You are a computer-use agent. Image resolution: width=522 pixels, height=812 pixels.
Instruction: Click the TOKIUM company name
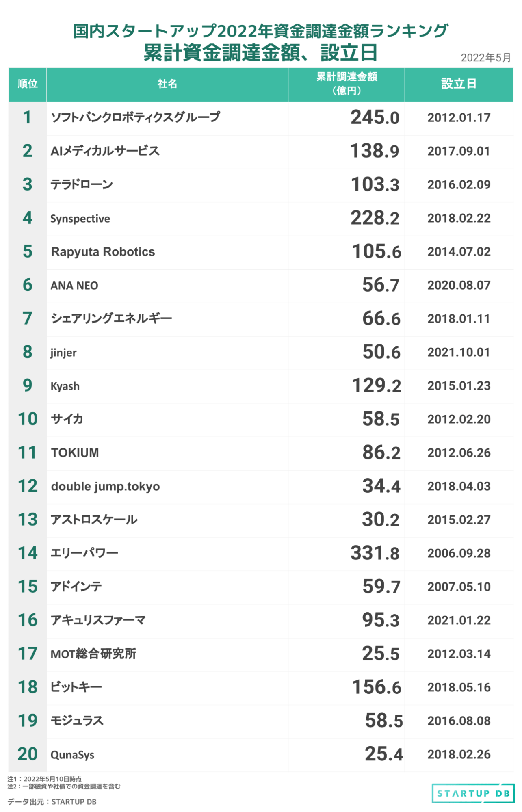(75, 453)
